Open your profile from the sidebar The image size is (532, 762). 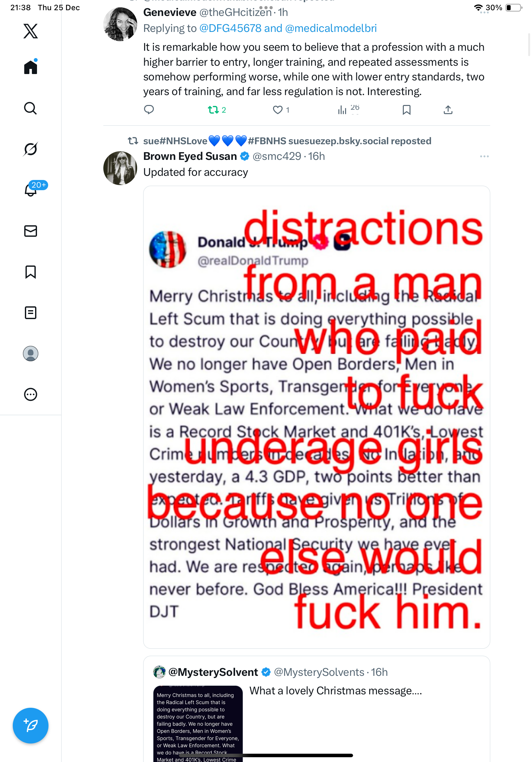coord(31,354)
